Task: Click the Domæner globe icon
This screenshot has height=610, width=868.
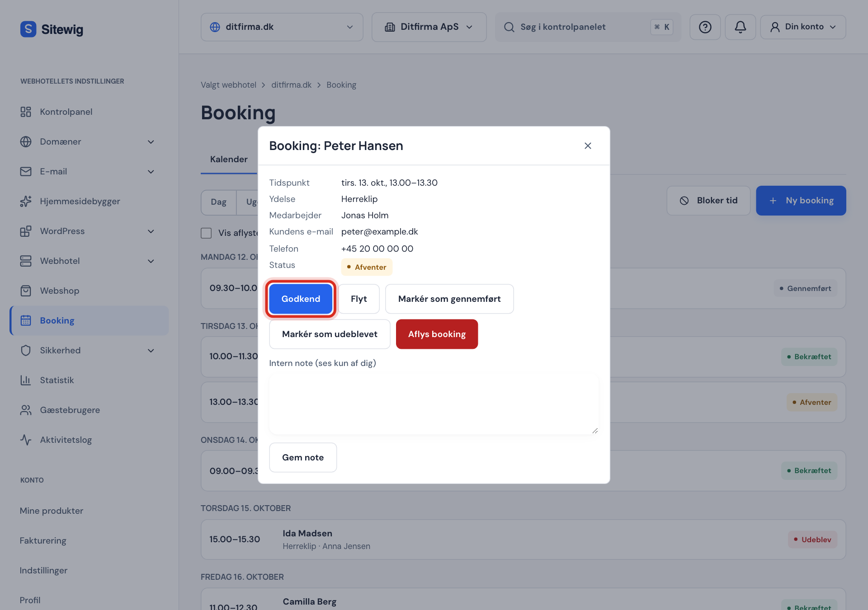Action: click(26, 141)
